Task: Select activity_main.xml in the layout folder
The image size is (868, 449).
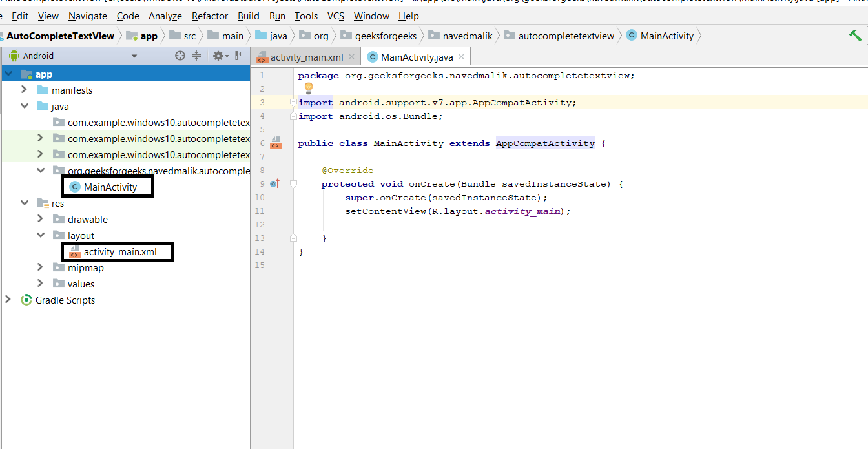Action: click(x=120, y=251)
